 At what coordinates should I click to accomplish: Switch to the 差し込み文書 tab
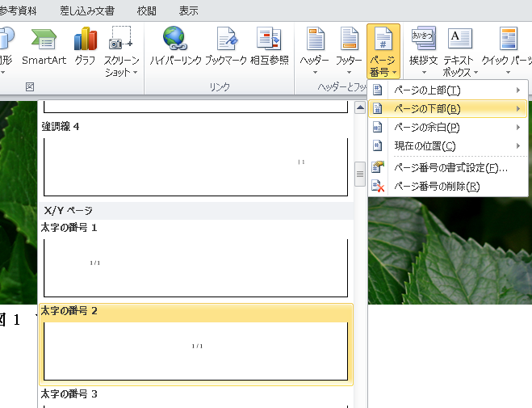click(87, 11)
